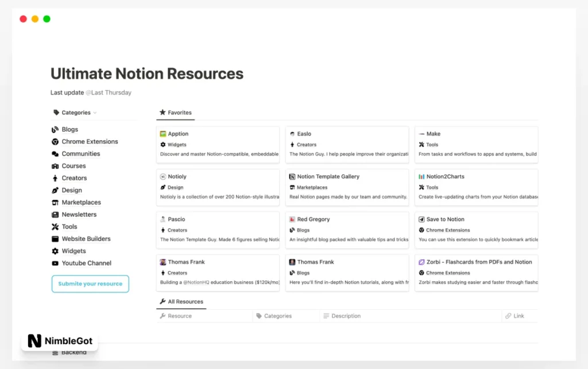Click the Categories tag icon above sidebar
588x369 pixels.
click(56, 112)
